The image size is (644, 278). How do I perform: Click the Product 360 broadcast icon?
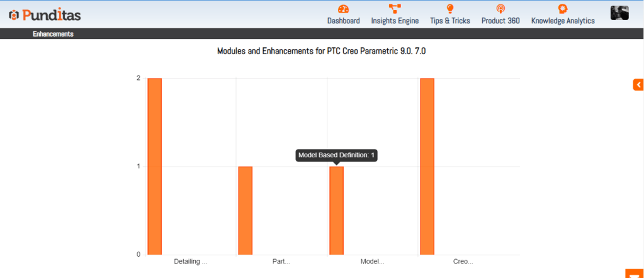500,9
